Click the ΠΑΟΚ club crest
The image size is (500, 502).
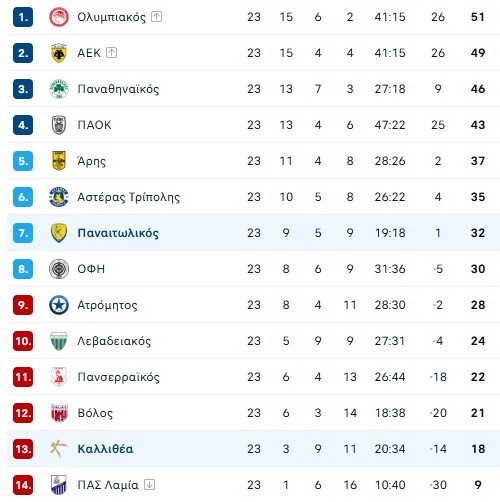59,125
